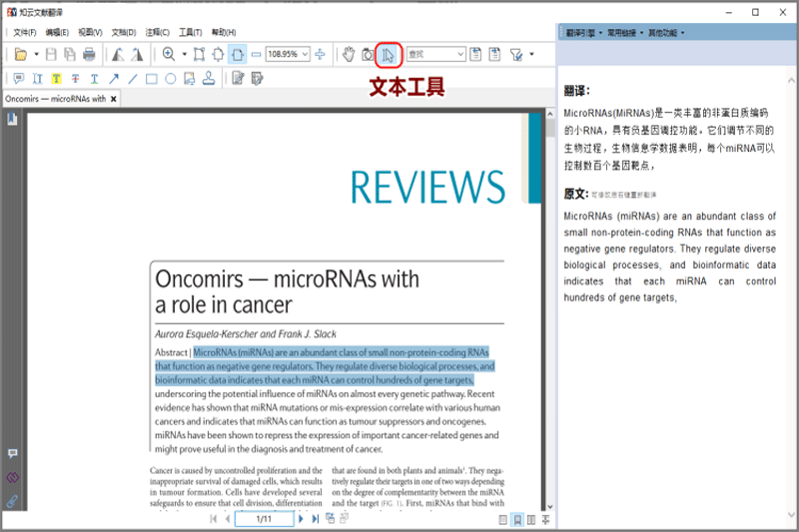Open the 文件(F) menu
Screen dimensions: 799x532
pos(24,33)
